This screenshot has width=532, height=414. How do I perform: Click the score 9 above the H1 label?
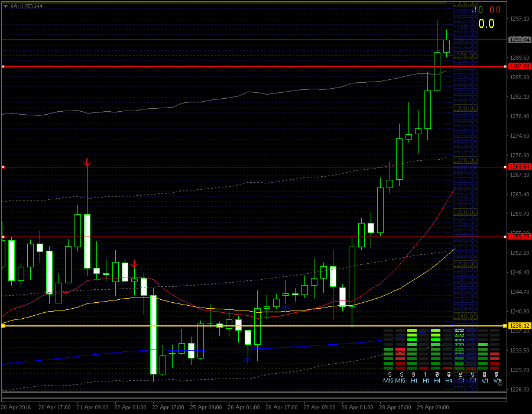pos(414,374)
